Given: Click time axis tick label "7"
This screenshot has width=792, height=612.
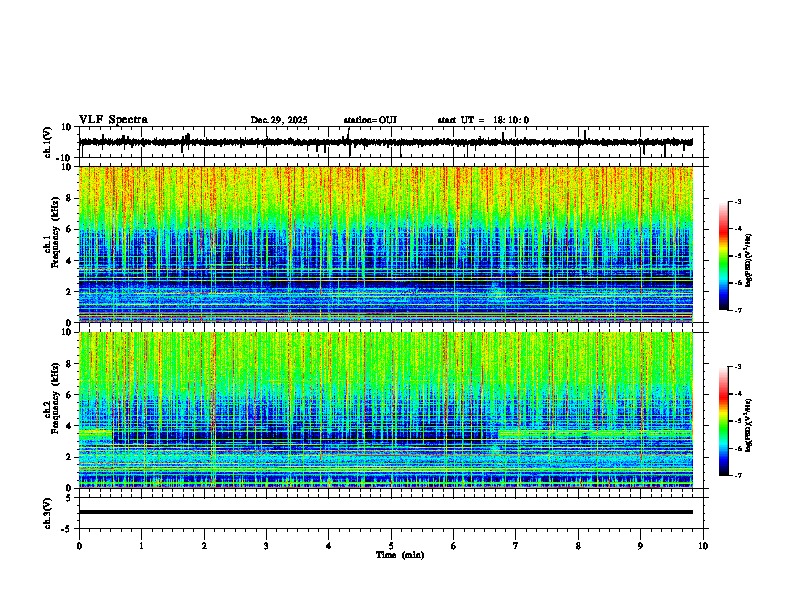Looking at the screenshot, I should (516, 546).
